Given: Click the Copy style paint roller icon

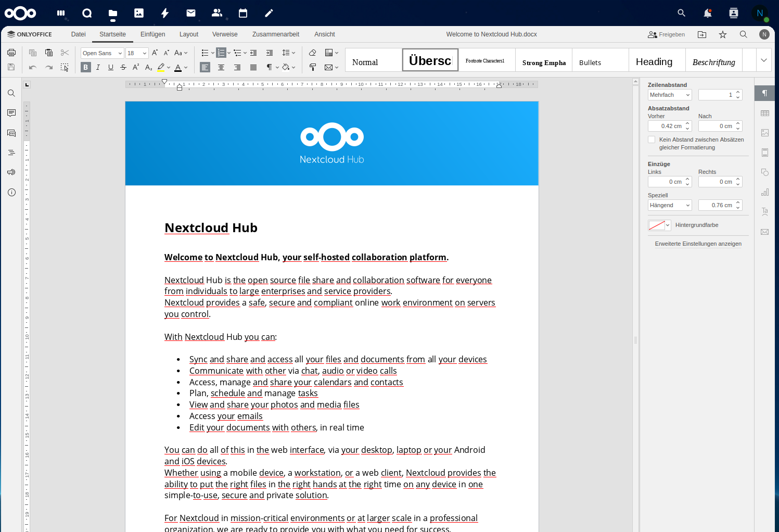Looking at the screenshot, I should (x=312, y=67).
